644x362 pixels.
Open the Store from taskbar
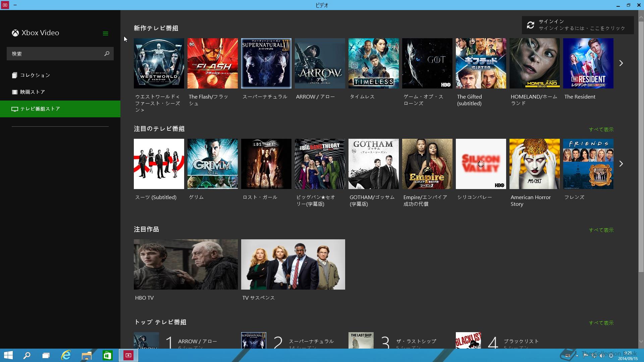click(x=107, y=355)
